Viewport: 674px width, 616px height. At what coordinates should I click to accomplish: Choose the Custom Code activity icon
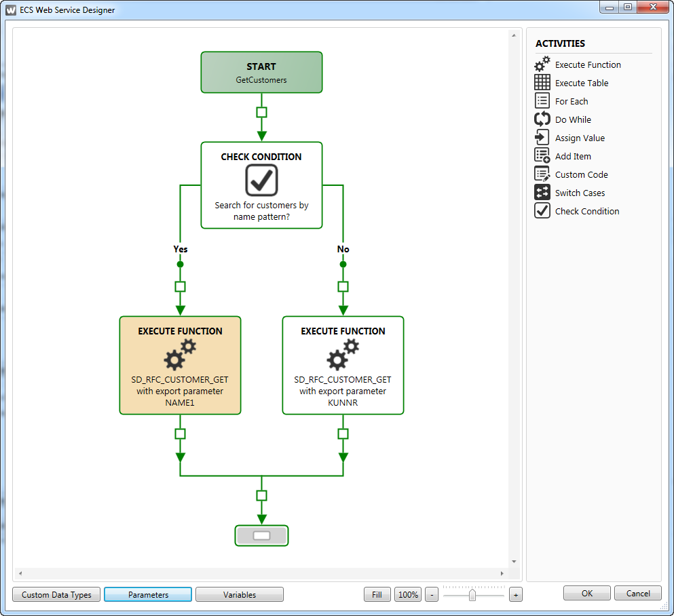[542, 174]
